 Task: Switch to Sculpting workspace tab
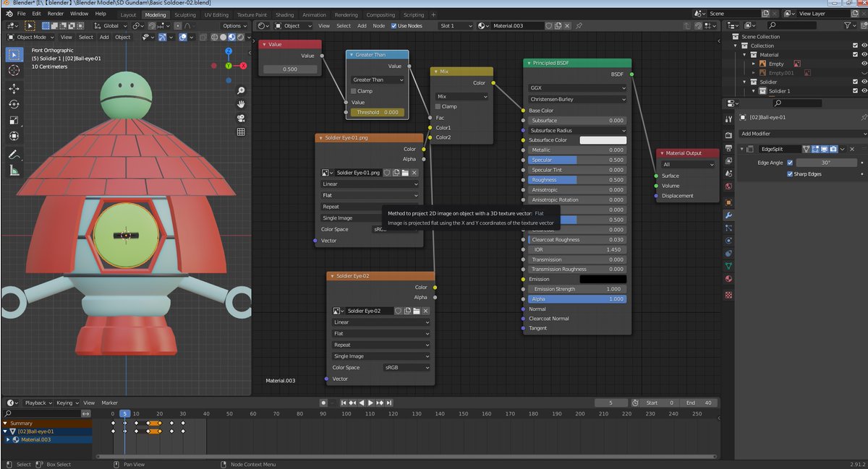(184, 14)
